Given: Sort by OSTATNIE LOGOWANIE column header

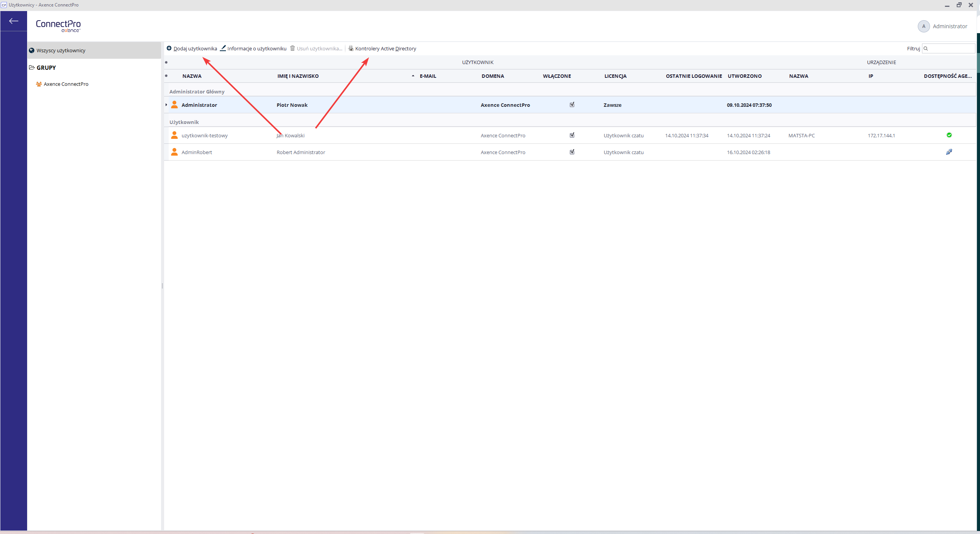Looking at the screenshot, I should point(694,76).
